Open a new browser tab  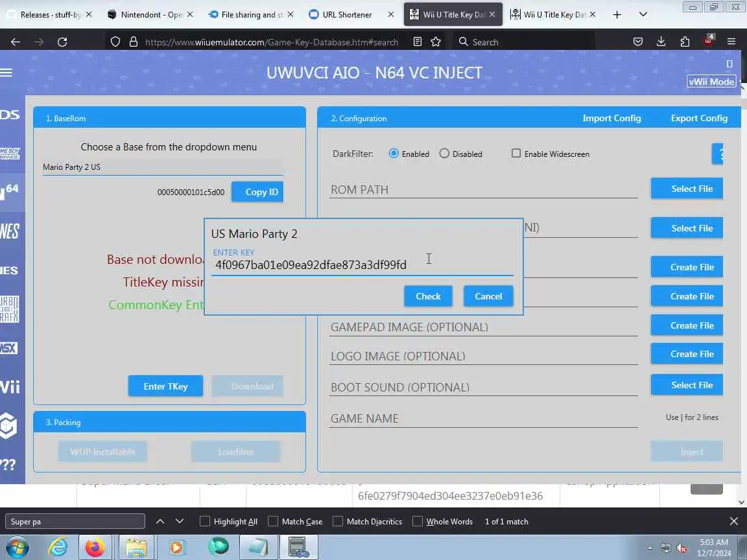tap(617, 15)
